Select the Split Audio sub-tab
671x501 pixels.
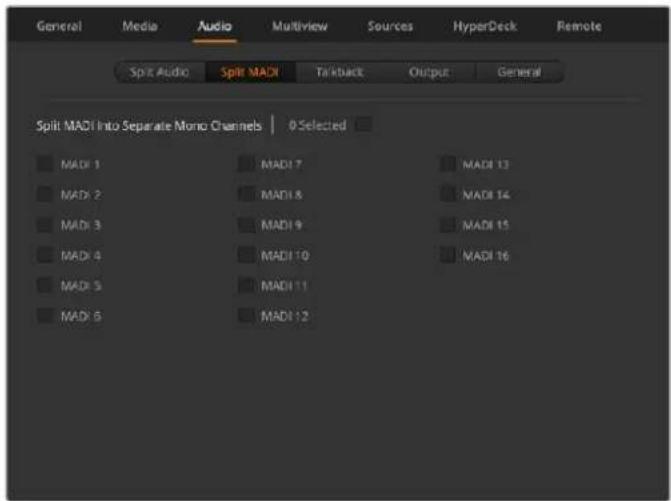pos(160,72)
